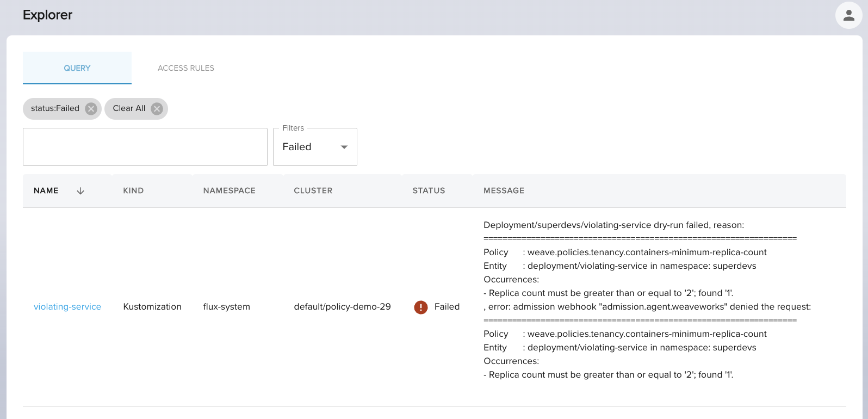Image resolution: width=868 pixels, height=419 pixels.
Task: Click the CLUSTER column header
Action: [313, 191]
